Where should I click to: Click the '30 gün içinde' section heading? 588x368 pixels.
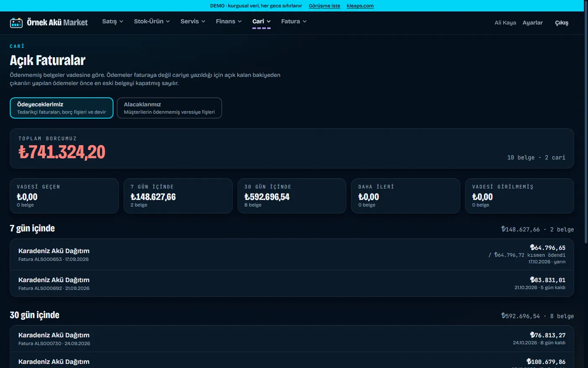[x=34, y=315]
